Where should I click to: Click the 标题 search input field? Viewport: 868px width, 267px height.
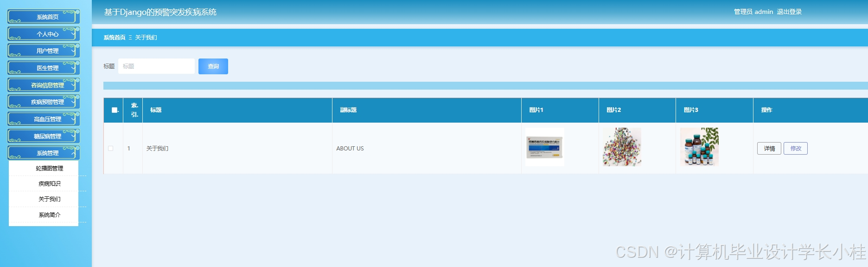pos(156,66)
